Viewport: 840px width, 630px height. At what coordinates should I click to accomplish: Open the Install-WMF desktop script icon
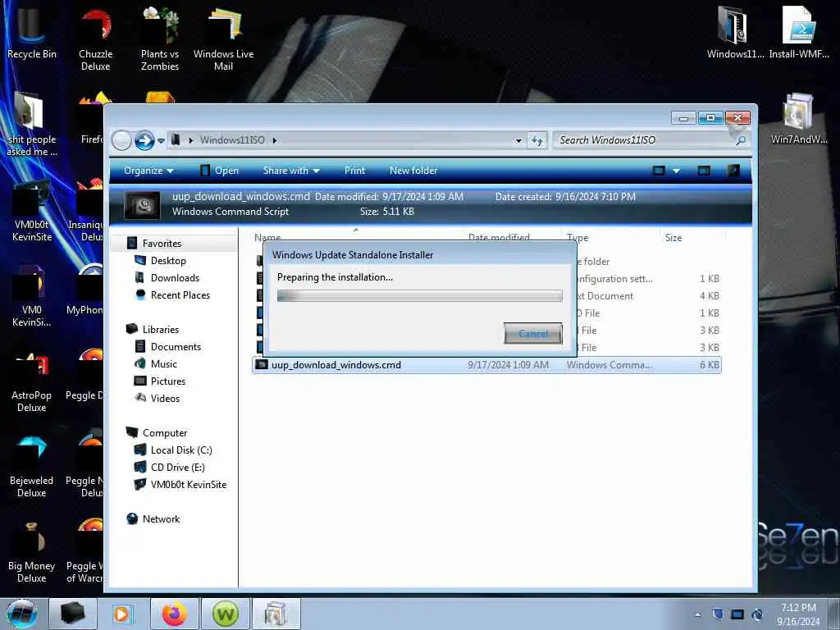pos(799,32)
